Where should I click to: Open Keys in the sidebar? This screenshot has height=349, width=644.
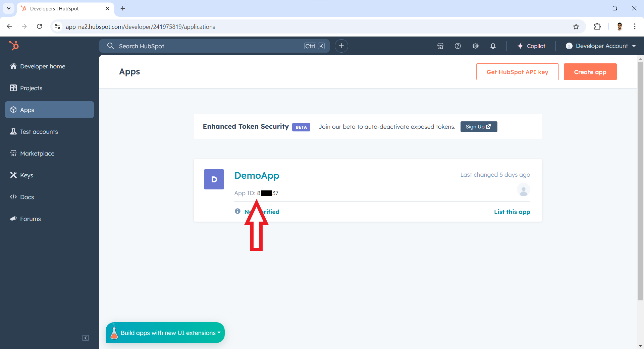(x=49, y=175)
